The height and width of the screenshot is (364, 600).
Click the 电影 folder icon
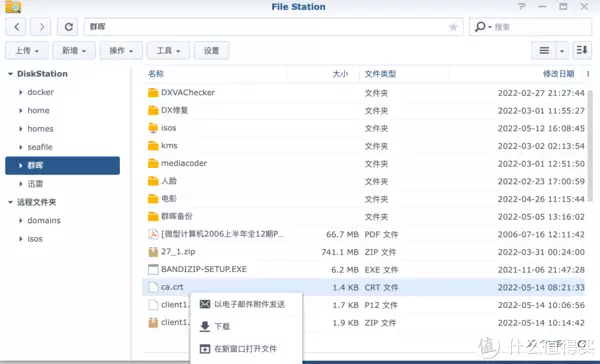click(x=153, y=199)
